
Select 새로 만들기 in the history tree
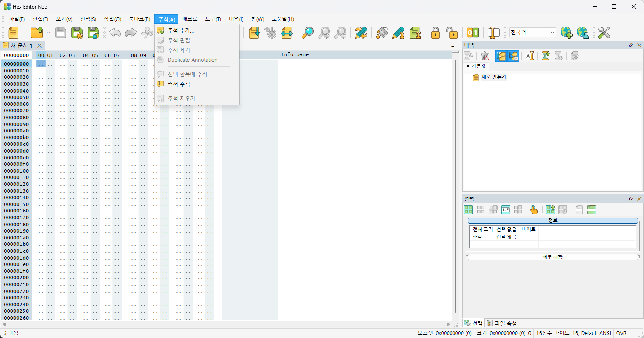coord(493,77)
